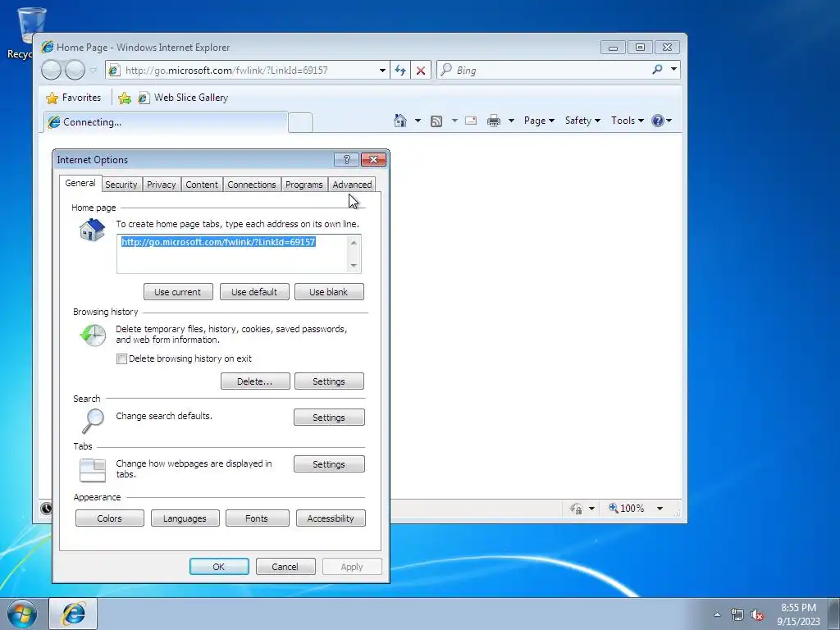
Task: Open Web Slice Gallery from the Favorites bar
Action: [x=183, y=98]
